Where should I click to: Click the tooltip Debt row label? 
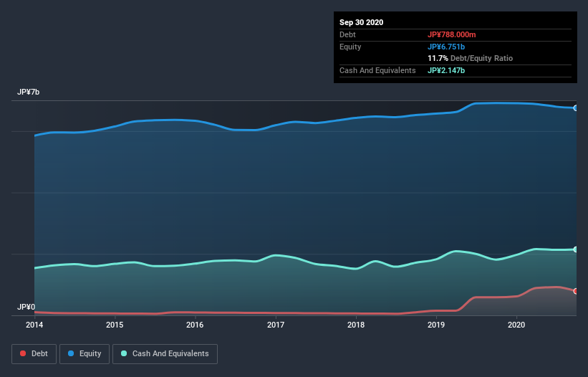(x=347, y=34)
